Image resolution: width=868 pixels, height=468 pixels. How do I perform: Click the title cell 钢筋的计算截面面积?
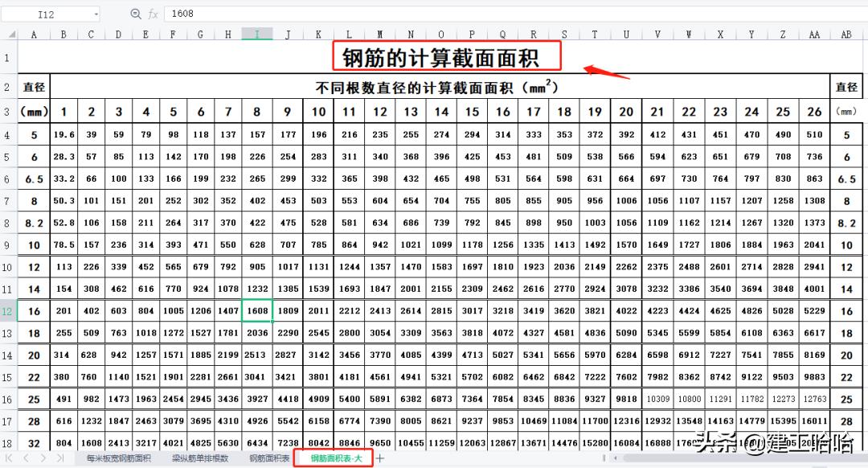click(x=440, y=58)
